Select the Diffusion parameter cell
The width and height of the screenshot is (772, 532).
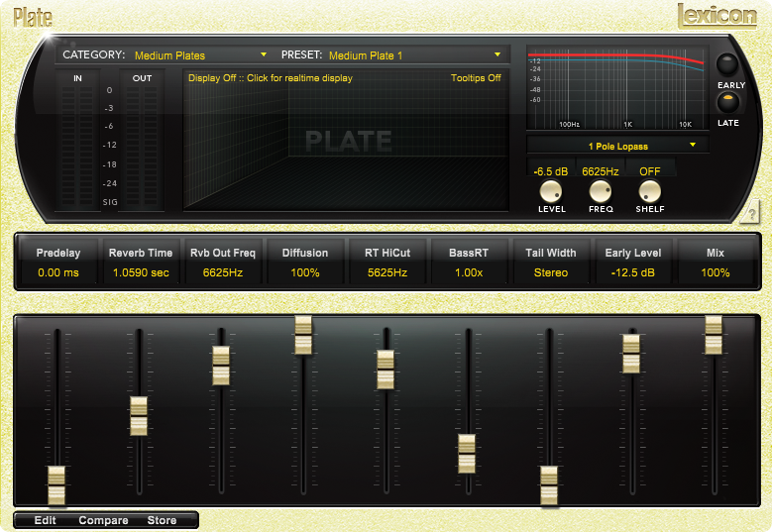(x=305, y=263)
